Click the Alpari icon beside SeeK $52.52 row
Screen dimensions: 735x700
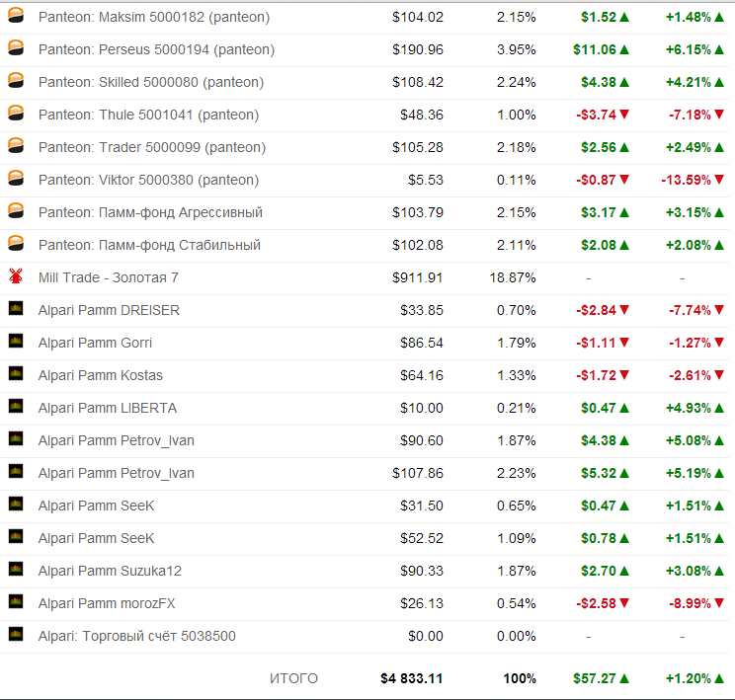click(16, 536)
